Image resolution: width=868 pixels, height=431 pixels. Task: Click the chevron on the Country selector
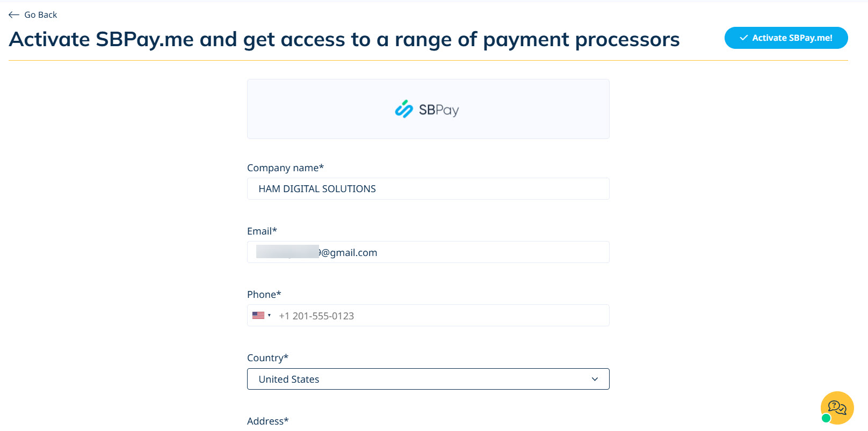(595, 379)
